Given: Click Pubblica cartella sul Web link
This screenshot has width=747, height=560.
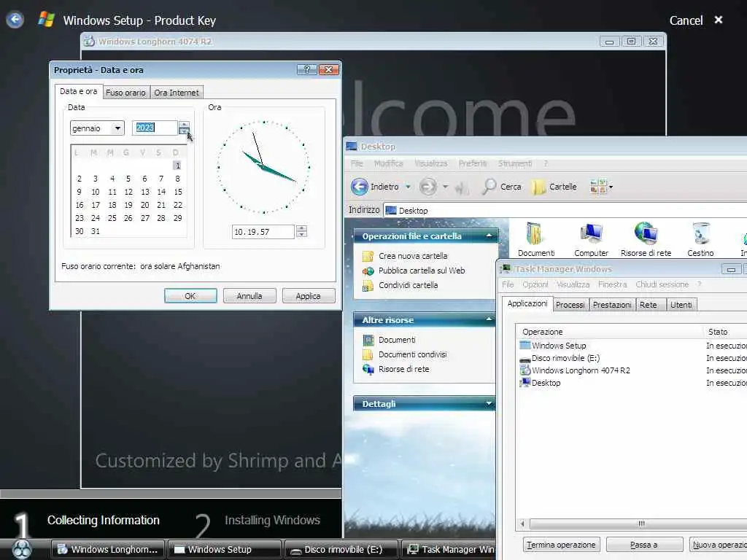Looking at the screenshot, I should point(421,271).
